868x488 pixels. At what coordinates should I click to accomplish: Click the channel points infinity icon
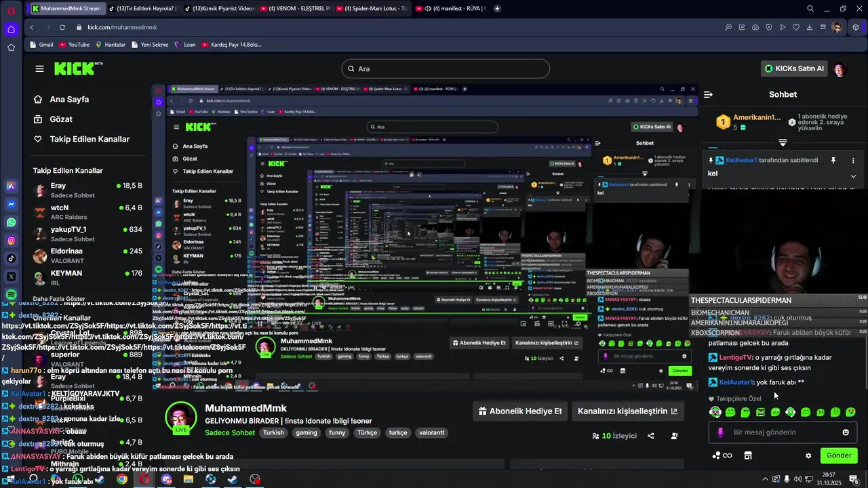coord(722,455)
